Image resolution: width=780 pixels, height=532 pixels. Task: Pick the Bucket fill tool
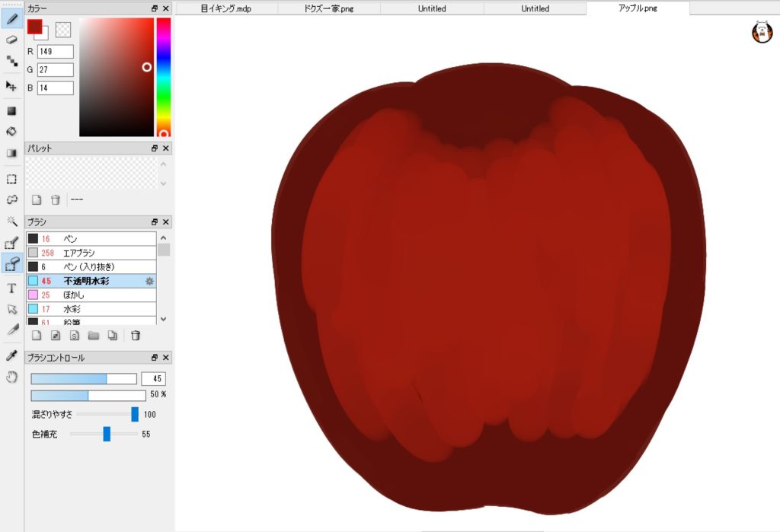11,131
